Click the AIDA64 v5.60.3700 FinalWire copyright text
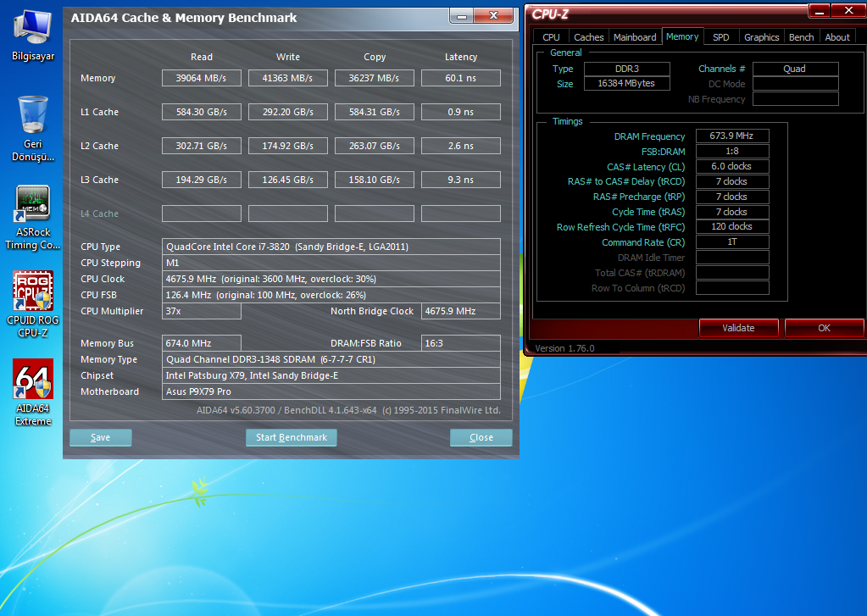Image resolution: width=867 pixels, height=616 pixels. click(x=348, y=410)
